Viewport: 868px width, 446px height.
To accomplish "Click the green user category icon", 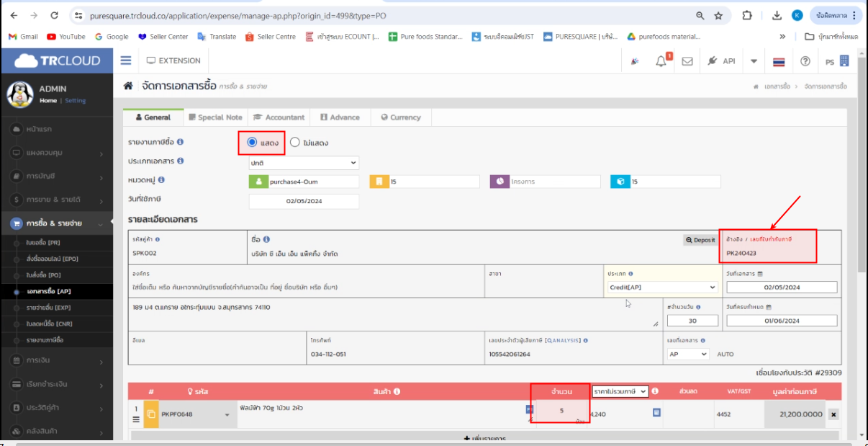I will click(258, 182).
